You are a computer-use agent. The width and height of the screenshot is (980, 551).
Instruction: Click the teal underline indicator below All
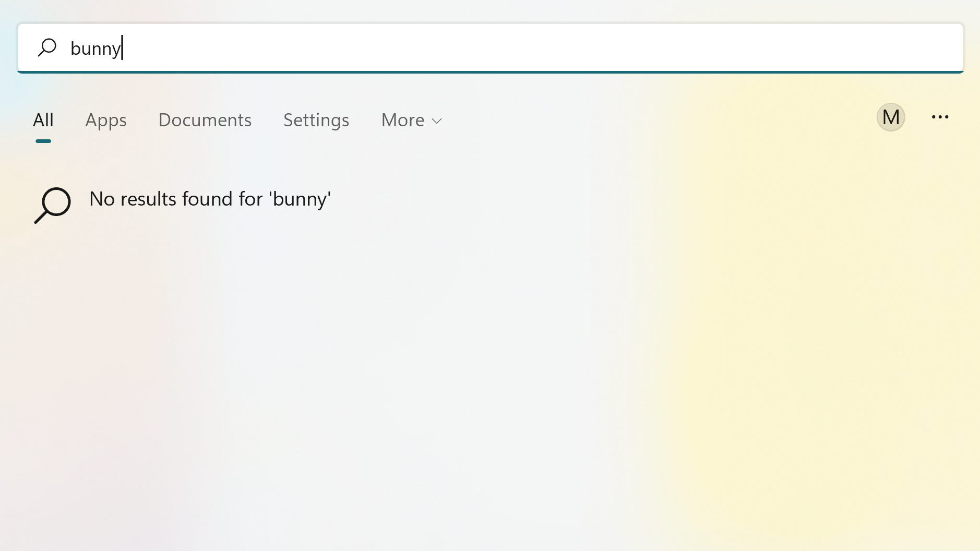[x=43, y=140]
